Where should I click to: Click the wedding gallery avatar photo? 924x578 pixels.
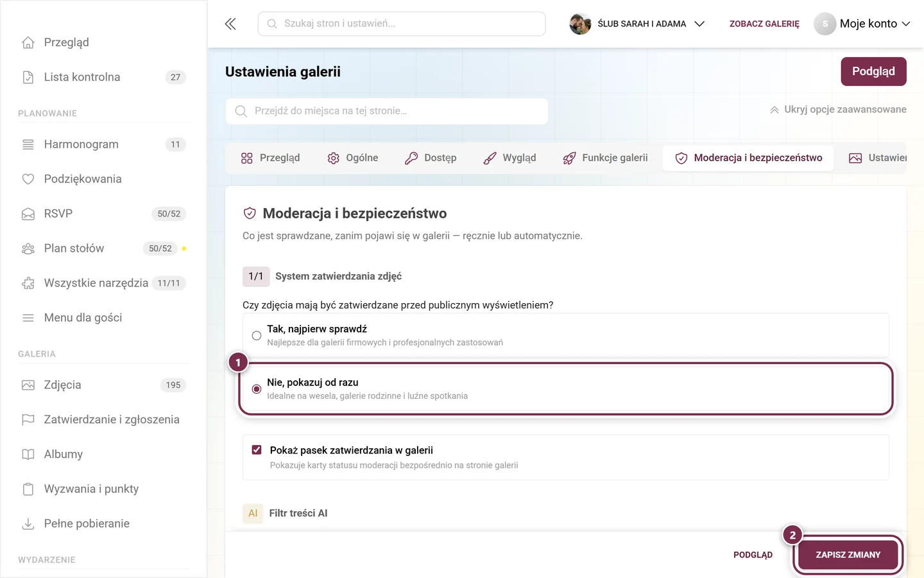point(580,24)
